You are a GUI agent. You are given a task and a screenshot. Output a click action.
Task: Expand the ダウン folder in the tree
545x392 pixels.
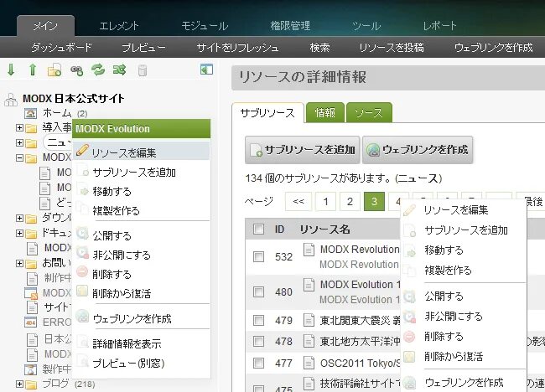[20, 218]
